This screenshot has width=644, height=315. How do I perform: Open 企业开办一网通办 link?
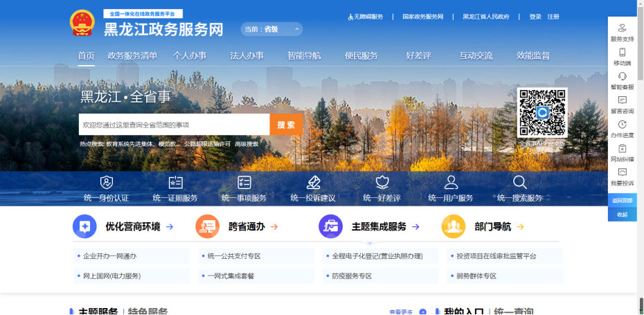point(109,256)
